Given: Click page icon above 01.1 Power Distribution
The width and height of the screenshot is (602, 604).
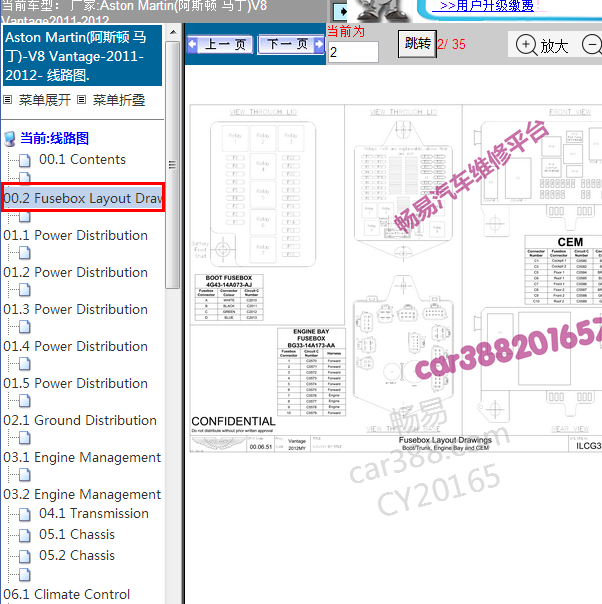Looking at the screenshot, I should click(x=25, y=216).
